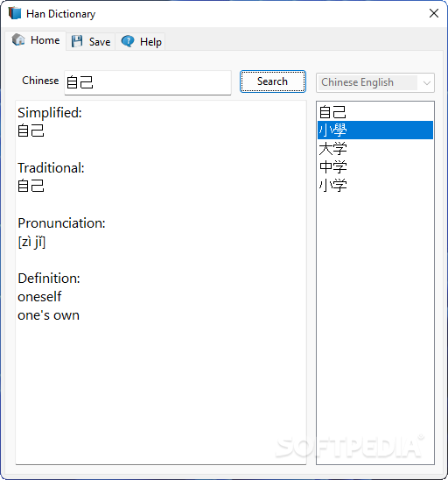Select 自己 in the word list
Viewport: 448px width, 480px height.
[x=375, y=112]
